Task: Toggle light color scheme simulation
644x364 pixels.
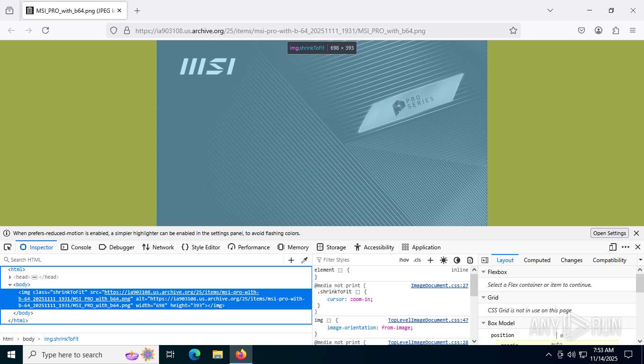Action: pyautogui.click(x=444, y=260)
